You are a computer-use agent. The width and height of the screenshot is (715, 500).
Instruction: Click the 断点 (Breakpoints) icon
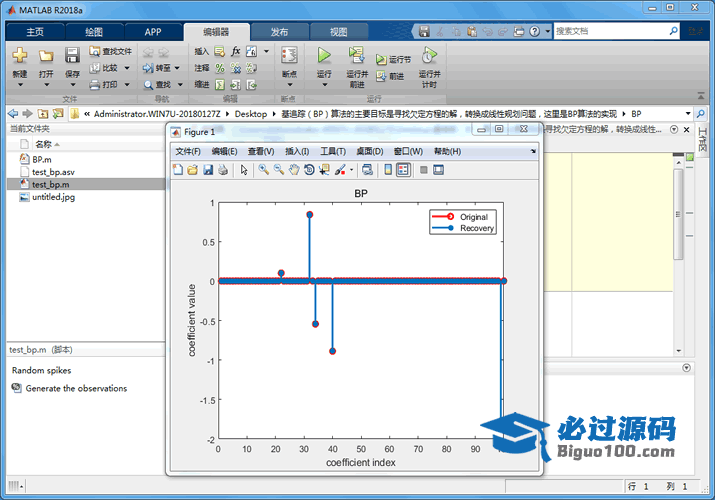pyautogui.click(x=289, y=56)
